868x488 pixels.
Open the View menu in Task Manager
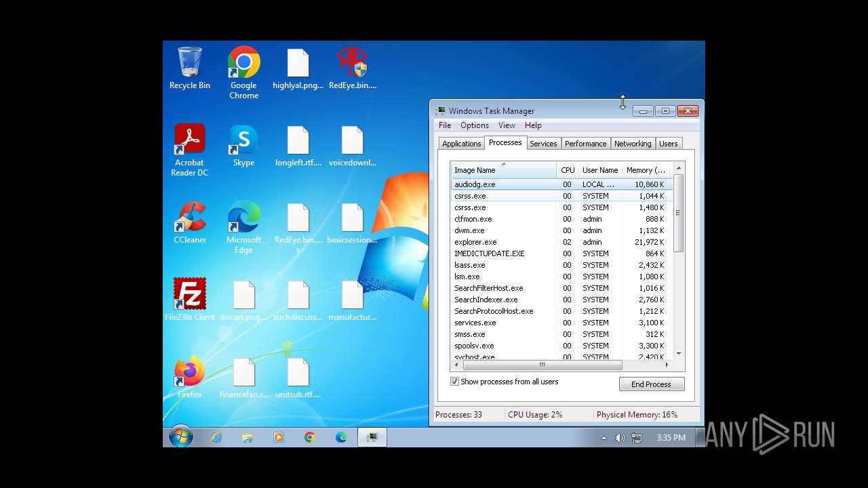point(507,125)
